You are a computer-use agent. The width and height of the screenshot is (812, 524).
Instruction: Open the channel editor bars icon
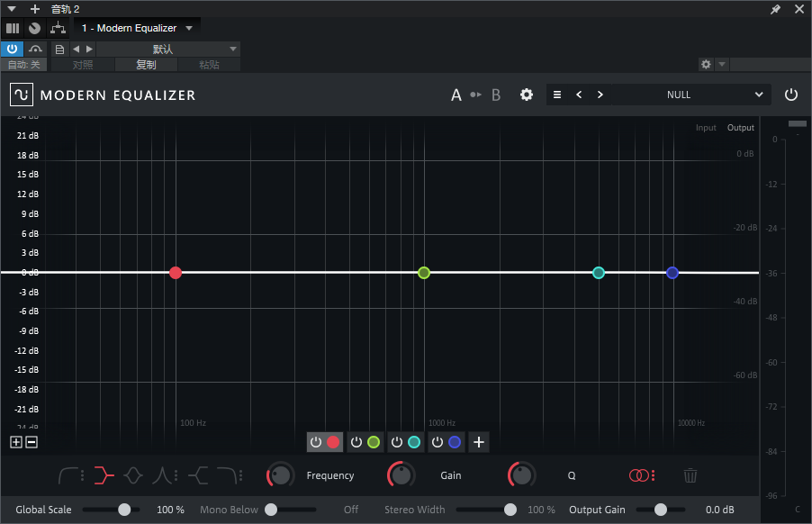point(13,28)
